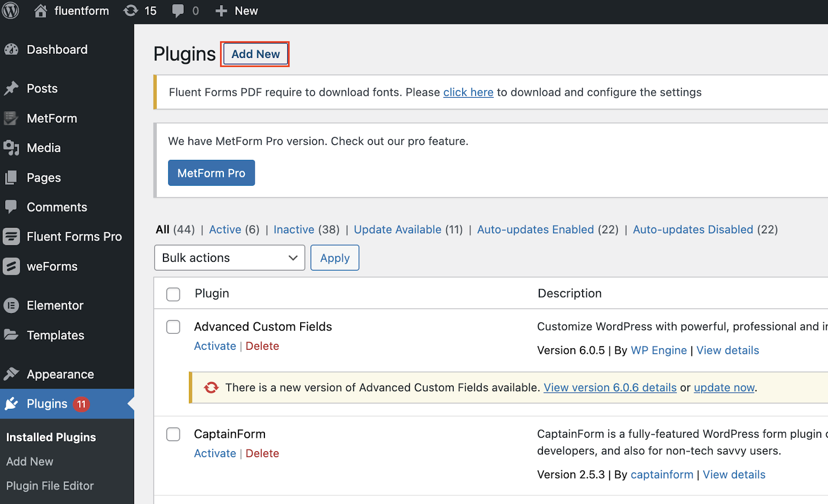This screenshot has height=504, width=828.
Task: Check the select-all Plugin header checkbox
Action: [x=173, y=294]
